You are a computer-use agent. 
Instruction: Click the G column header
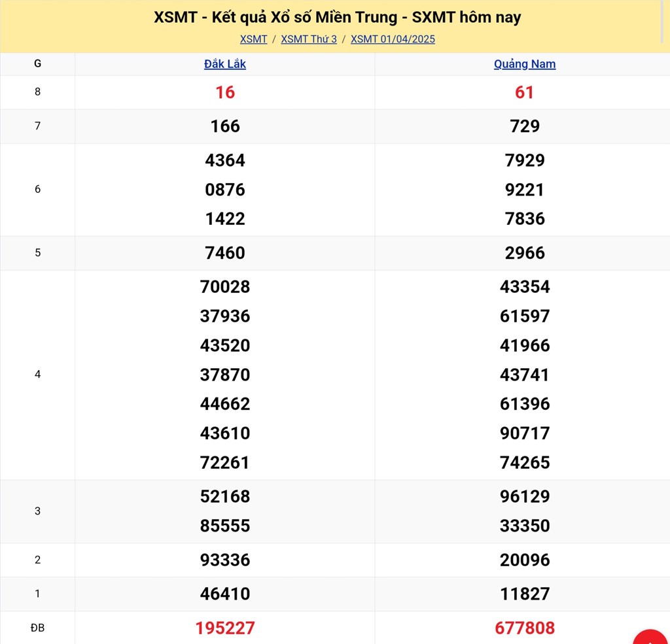coord(37,64)
